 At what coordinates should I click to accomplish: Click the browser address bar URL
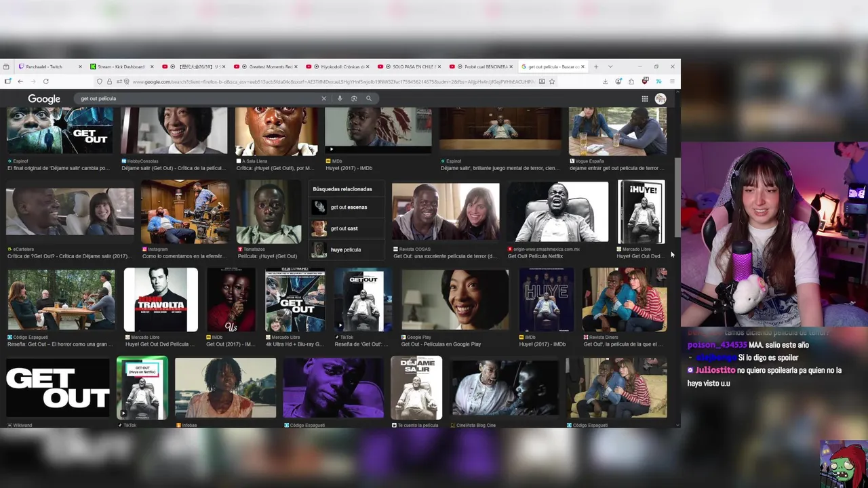[332, 81]
